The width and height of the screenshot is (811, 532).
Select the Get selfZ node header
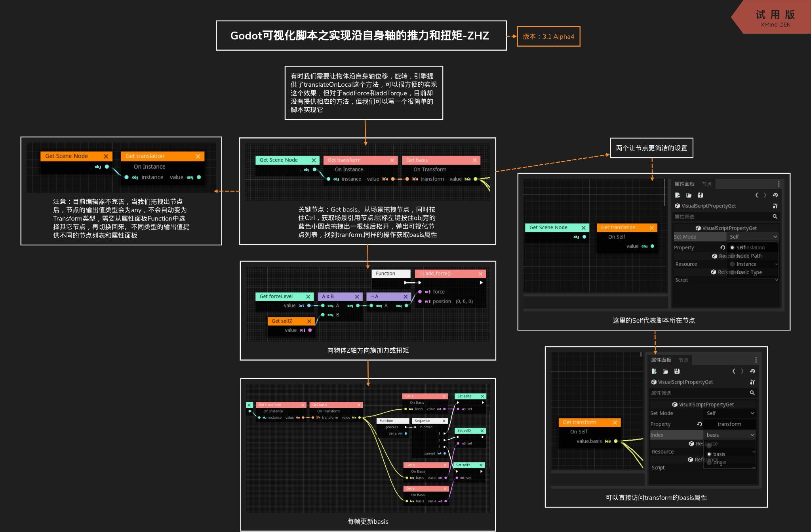[x=291, y=321]
